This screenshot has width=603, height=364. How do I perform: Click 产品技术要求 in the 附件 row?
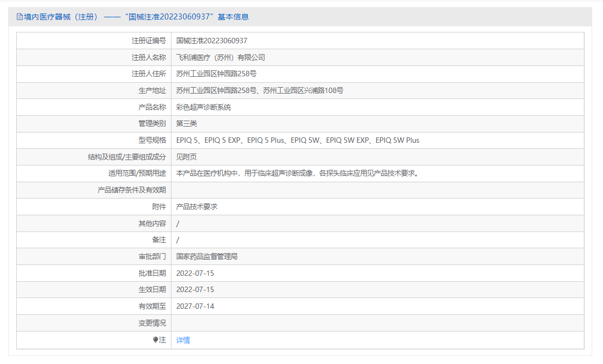pyautogui.click(x=197, y=207)
